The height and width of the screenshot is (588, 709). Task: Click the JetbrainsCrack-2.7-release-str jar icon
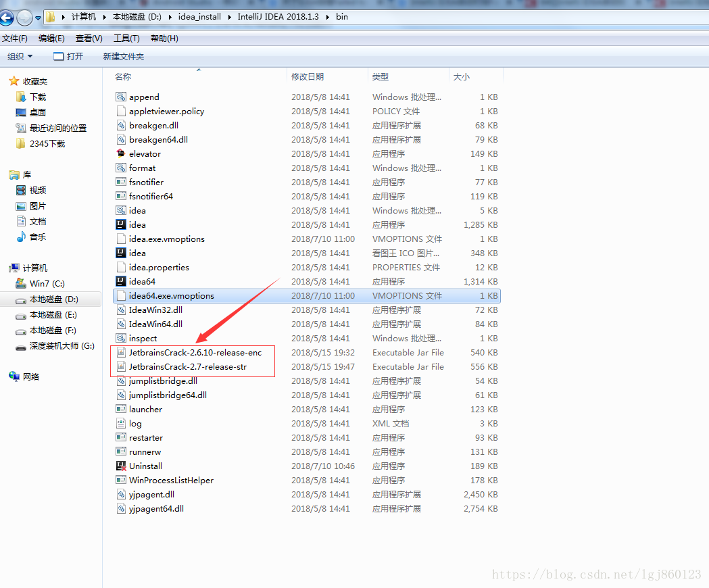coord(121,367)
